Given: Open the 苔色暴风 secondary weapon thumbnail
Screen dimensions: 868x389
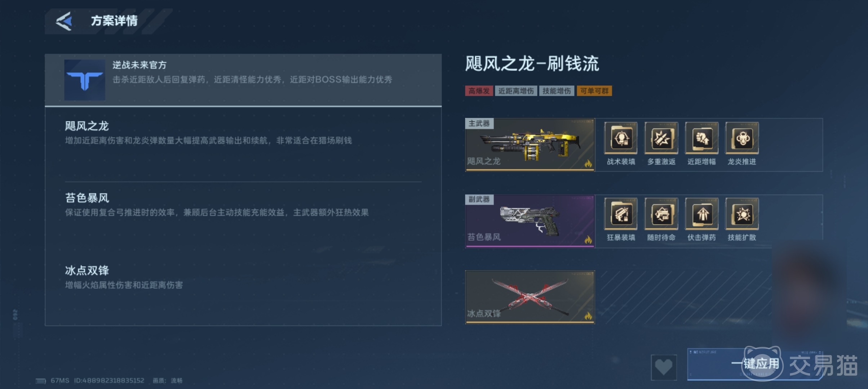Looking at the screenshot, I should pos(530,221).
